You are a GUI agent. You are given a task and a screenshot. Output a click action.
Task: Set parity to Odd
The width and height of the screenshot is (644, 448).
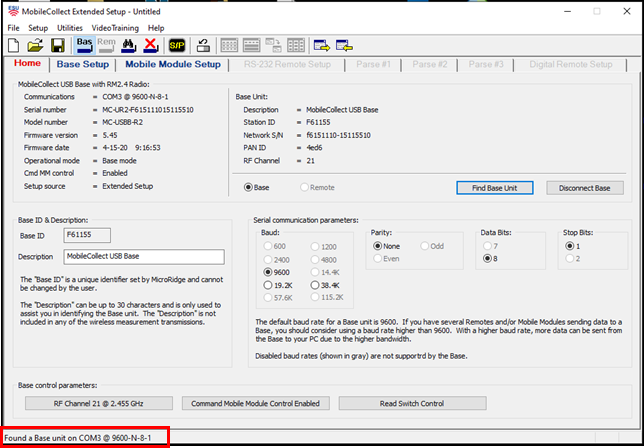point(432,246)
